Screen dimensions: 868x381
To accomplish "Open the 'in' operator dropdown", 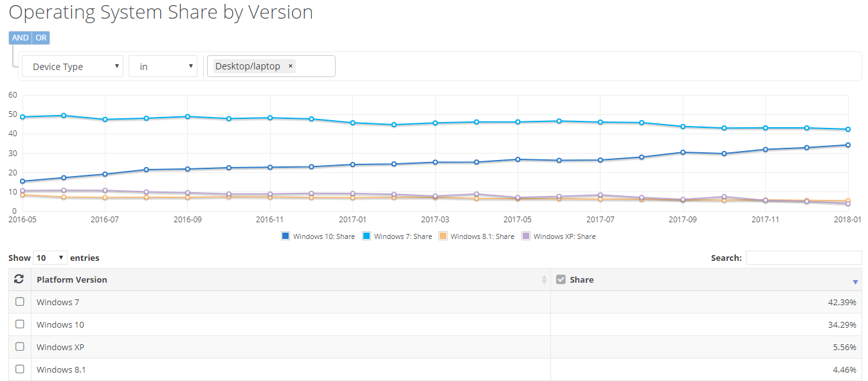I will (163, 66).
